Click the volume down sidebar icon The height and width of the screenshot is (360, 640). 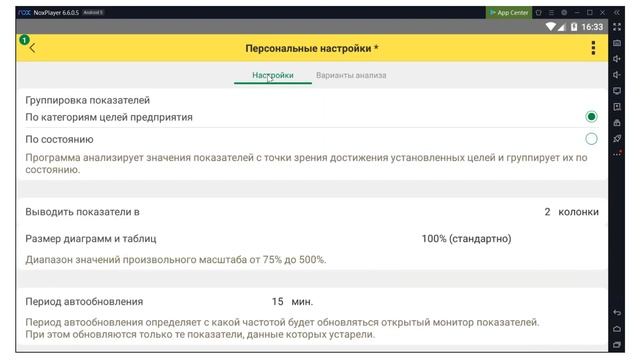coord(617,75)
